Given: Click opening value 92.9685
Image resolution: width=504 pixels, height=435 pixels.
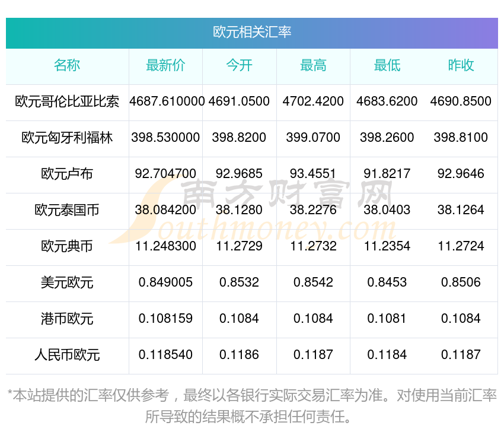Looking at the screenshot, I should pyautogui.click(x=239, y=174).
